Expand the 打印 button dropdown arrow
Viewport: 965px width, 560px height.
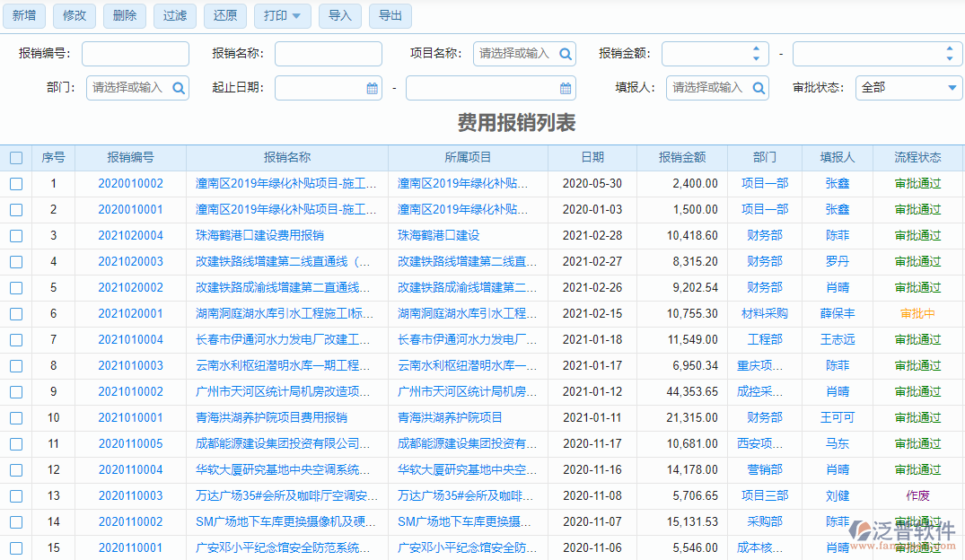298,15
